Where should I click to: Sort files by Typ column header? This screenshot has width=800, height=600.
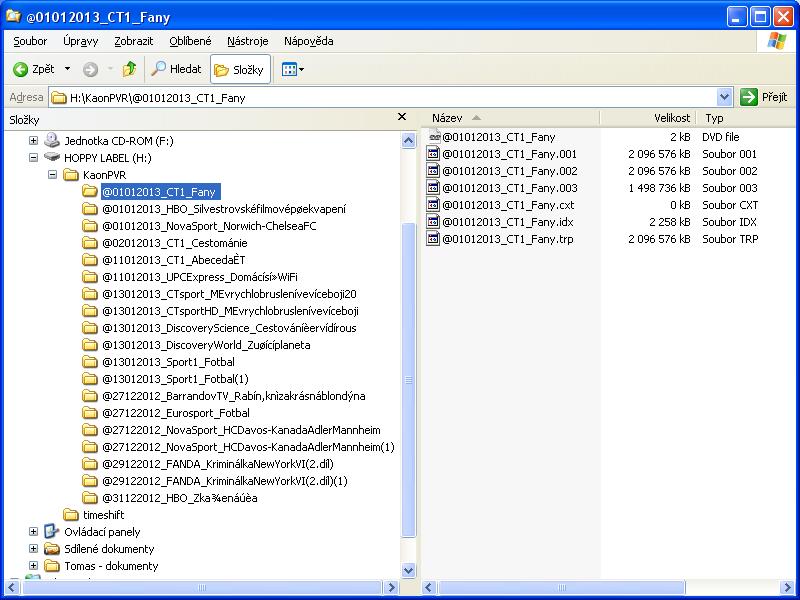[x=746, y=118]
